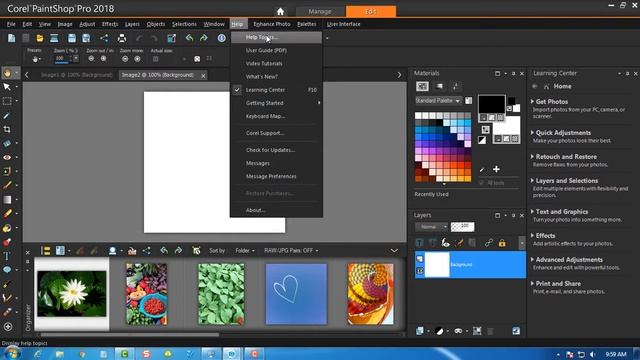Screen dimensions: 640x360
Task: Select the Pick tool arrow
Action: tap(7, 87)
